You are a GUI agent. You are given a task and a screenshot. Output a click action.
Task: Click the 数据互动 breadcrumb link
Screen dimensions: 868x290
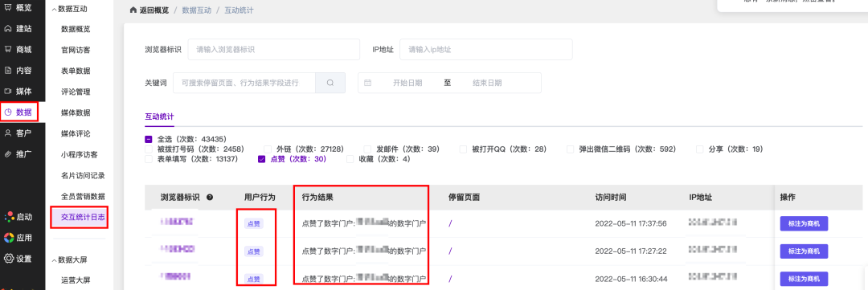(197, 10)
